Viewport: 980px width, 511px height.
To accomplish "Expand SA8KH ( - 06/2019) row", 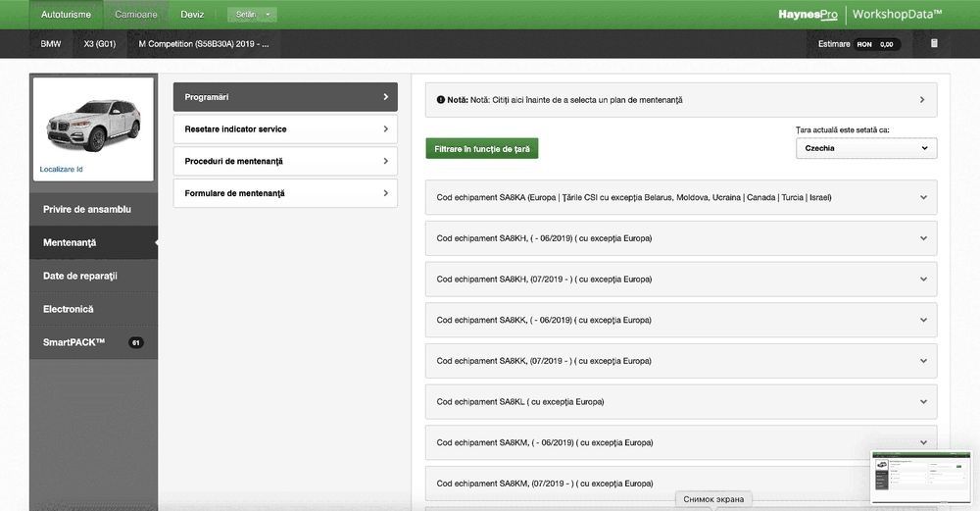I will pyautogui.click(x=681, y=238).
